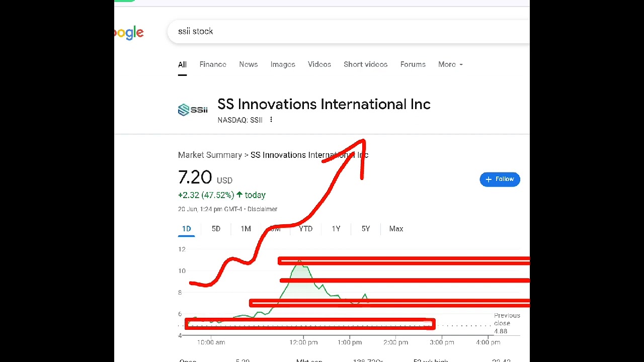
Task: Click the 7.20 USD stock price
Action: coord(205,177)
